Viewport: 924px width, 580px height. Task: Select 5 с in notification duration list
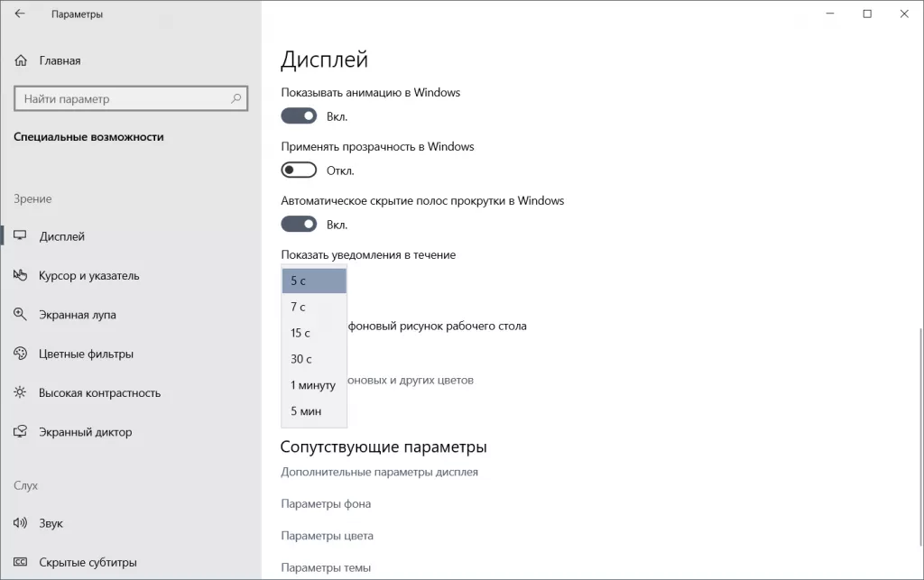click(x=314, y=281)
